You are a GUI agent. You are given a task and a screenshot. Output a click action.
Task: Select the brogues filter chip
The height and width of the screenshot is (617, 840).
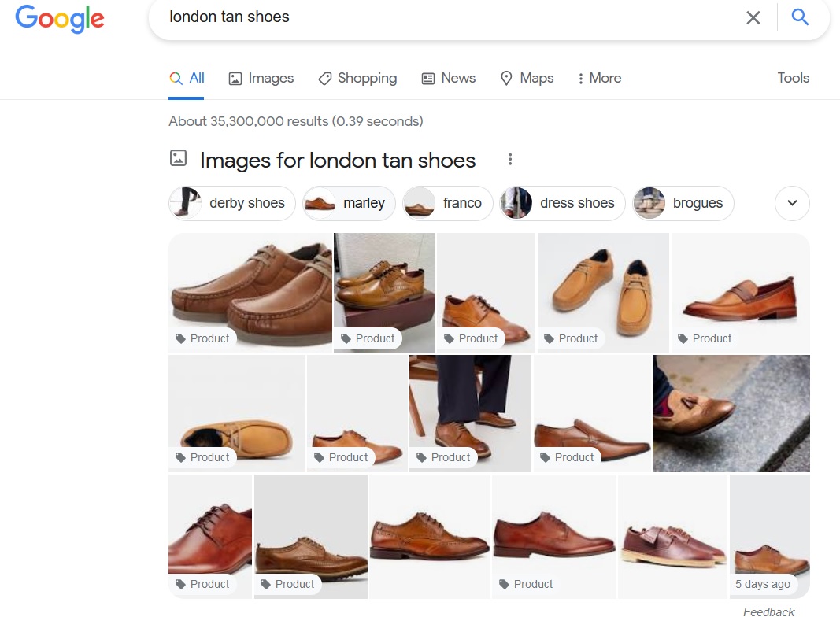coord(683,203)
